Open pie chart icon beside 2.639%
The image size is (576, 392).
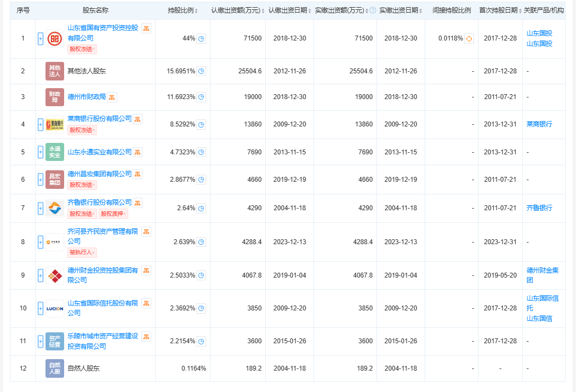pos(201,242)
